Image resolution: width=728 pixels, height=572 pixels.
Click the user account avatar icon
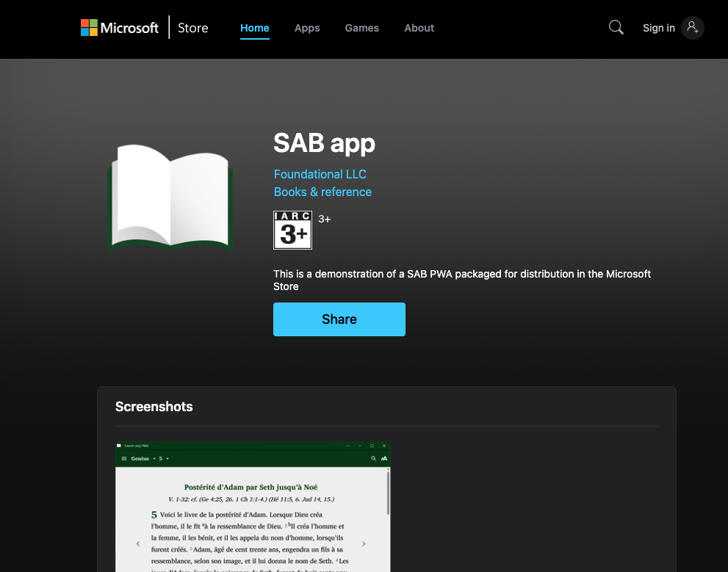[692, 28]
